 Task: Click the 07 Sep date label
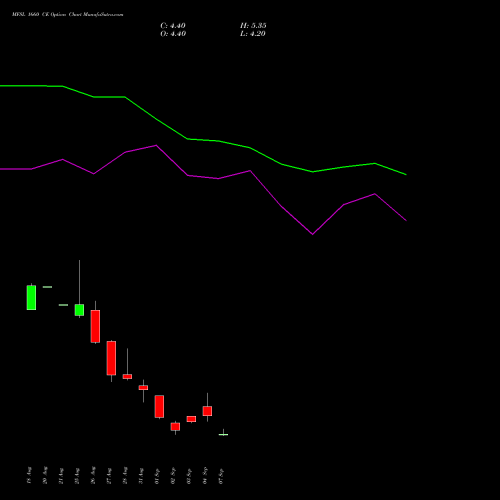click(x=221, y=475)
